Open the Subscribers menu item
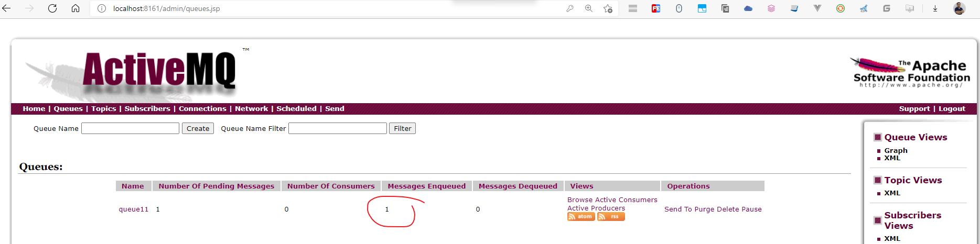980x244 pixels. 147,108
